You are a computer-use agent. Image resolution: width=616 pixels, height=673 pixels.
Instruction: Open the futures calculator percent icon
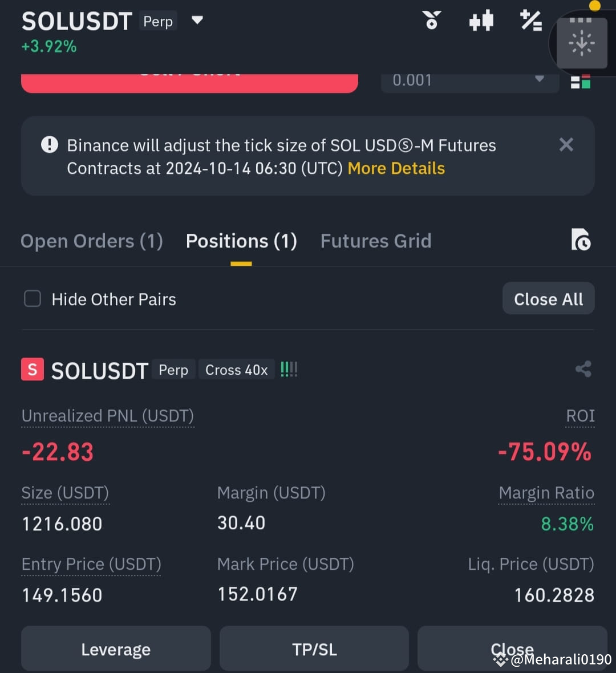pyautogui.click(x=531, y=21)
